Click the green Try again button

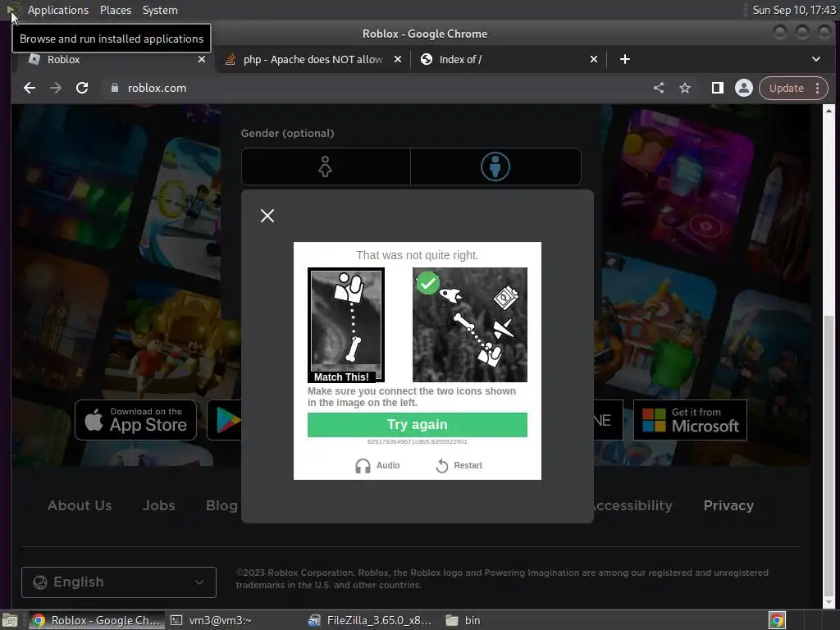point(418,425)
